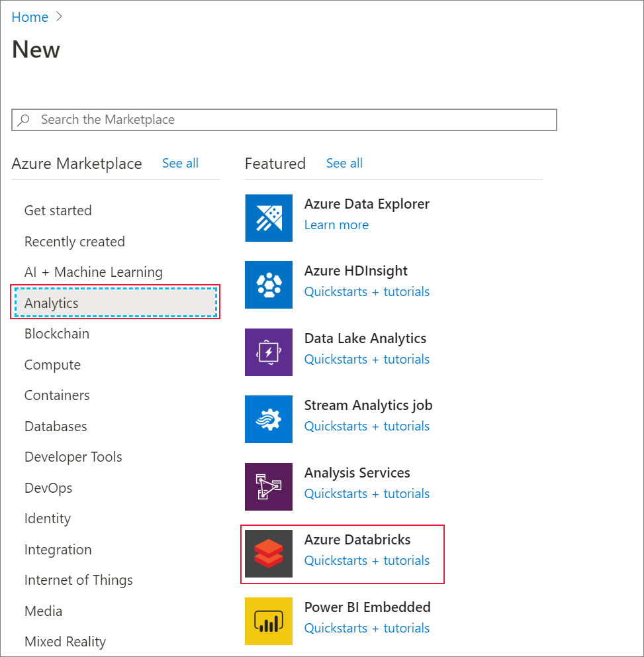The image size is (644, 657).
Task: Click the Azure Data Explorer icon
Action: (268, 218)
